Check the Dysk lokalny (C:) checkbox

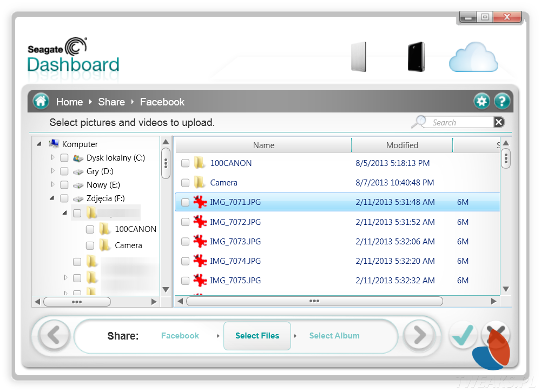[64, 158]
